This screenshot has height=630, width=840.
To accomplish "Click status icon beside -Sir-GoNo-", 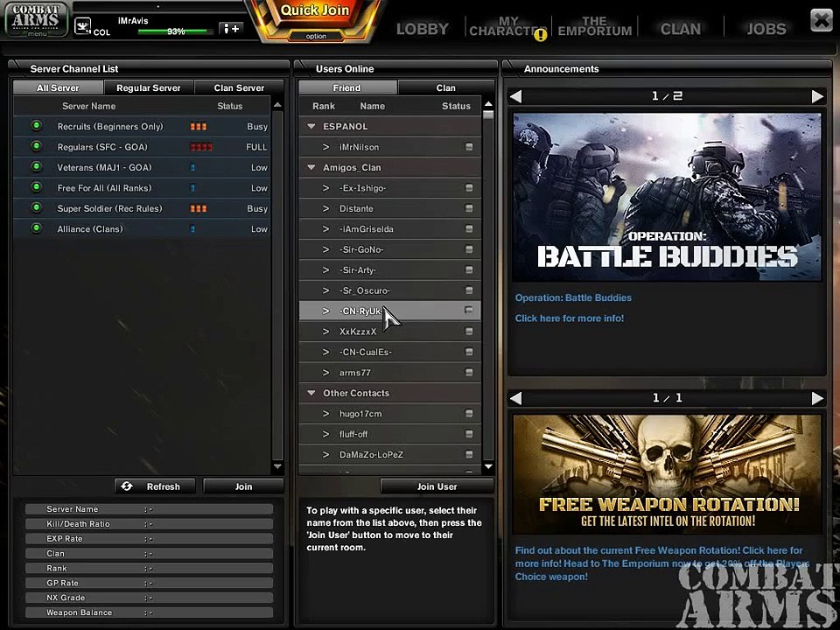I will (469, 249).
